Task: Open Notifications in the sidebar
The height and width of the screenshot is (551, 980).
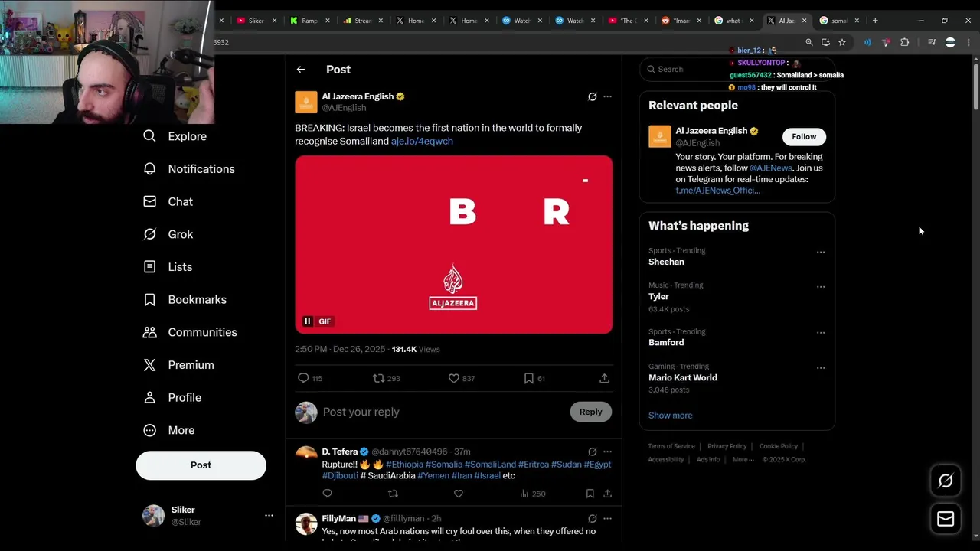Action: click(x=189, y=169)
